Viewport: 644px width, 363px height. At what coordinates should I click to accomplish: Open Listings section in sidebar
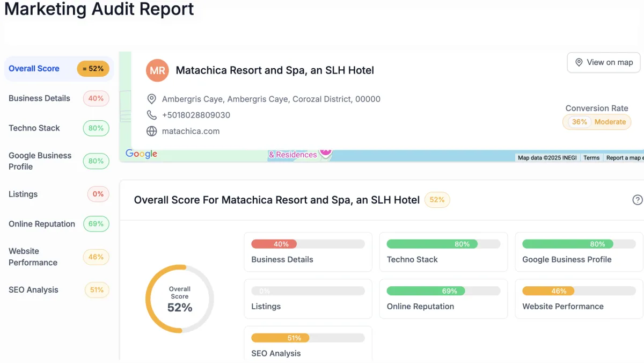tap(23, 194)
